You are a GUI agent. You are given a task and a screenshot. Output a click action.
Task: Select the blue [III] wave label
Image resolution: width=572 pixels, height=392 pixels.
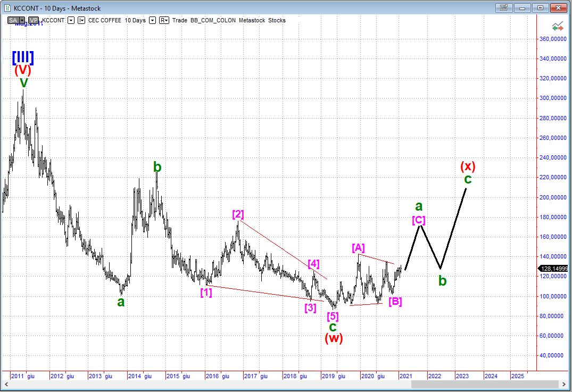[23, 57]
